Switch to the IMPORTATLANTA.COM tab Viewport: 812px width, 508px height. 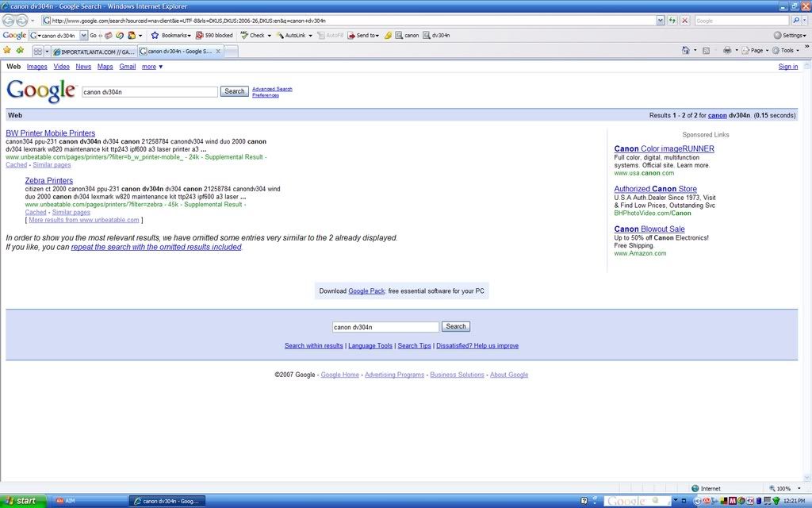(93, 51)
